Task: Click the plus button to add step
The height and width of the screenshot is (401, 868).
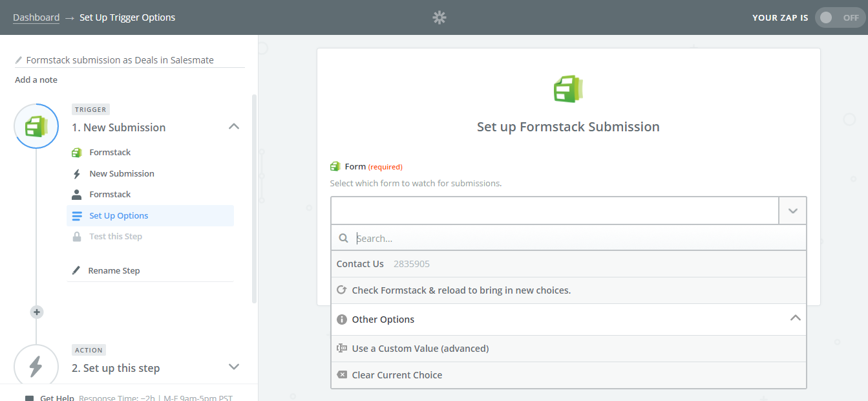Action: pyautogui.click(x=37, y=312)
